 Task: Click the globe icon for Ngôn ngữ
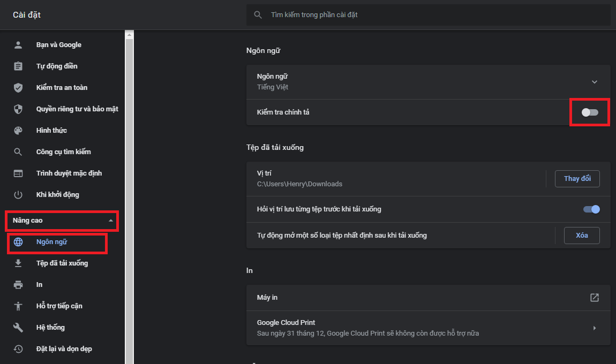18,242
